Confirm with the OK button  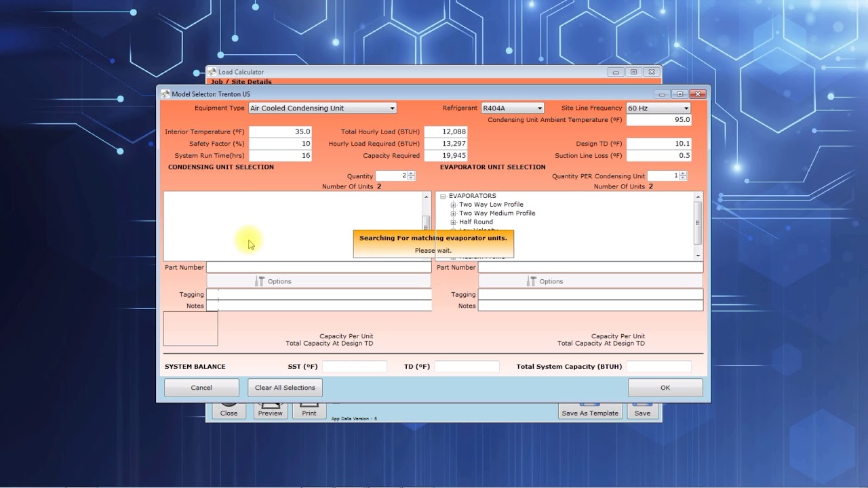coord(665,388)
